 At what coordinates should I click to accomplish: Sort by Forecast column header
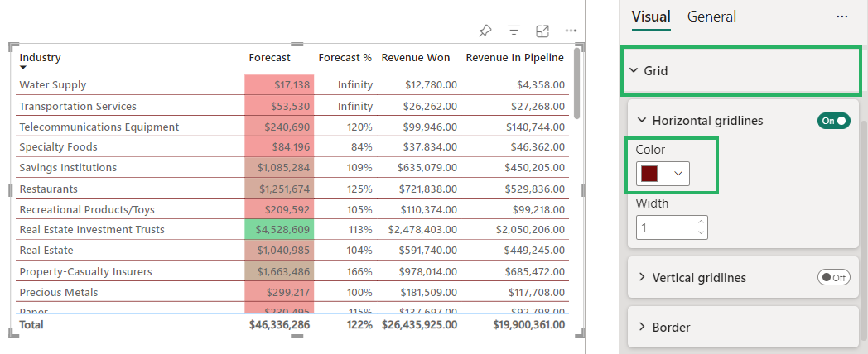tap(269, 57)
